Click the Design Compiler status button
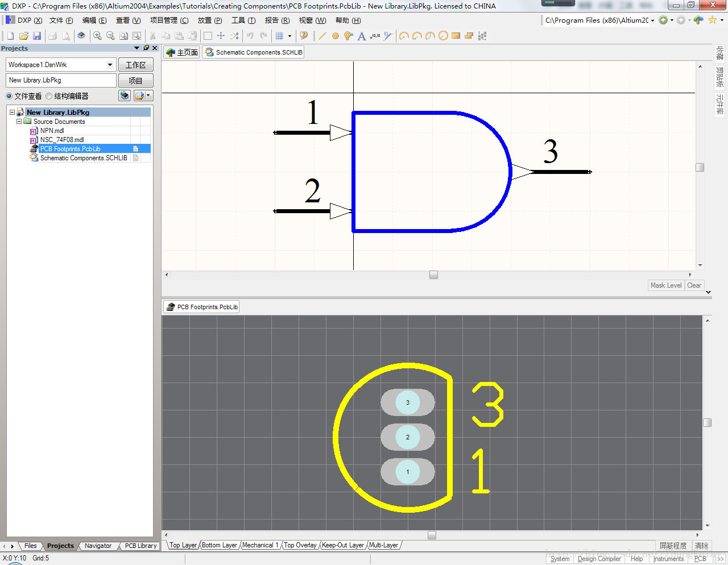Screen dimensions: 728x565 599,559
